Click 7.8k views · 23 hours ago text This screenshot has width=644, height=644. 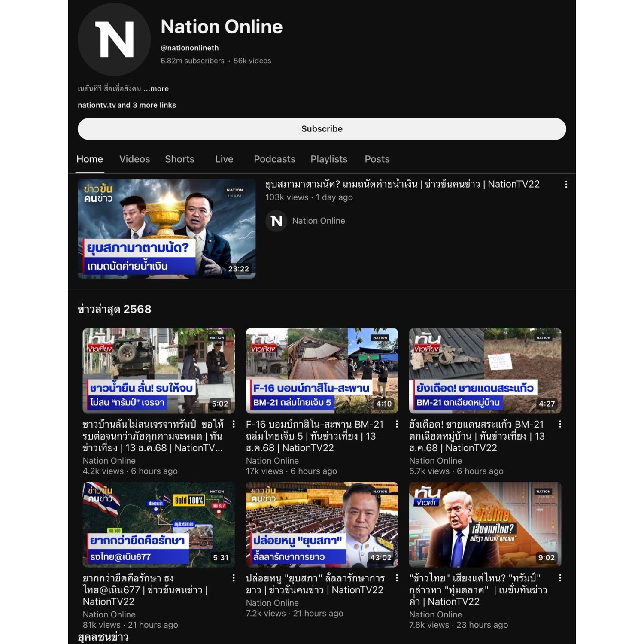[x=459, y=625]
